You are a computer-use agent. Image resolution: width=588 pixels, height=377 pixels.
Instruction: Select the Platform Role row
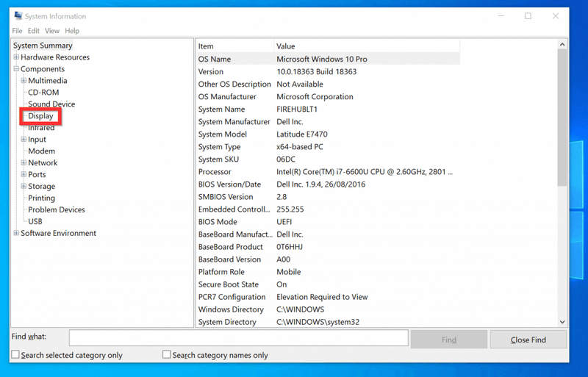[328, 272]
